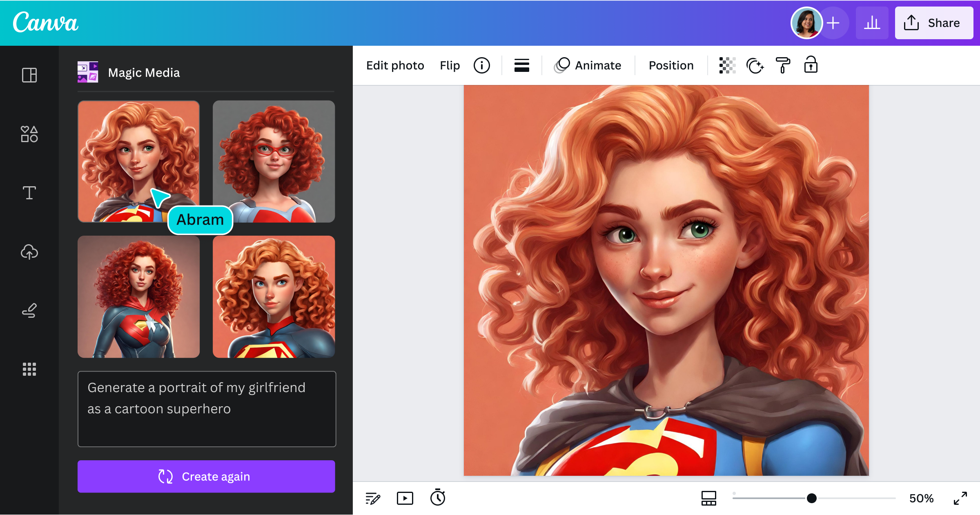Open notes using the pencil icon
The image size is (980, 515).
pyautogui.click(x=372, y=498)
